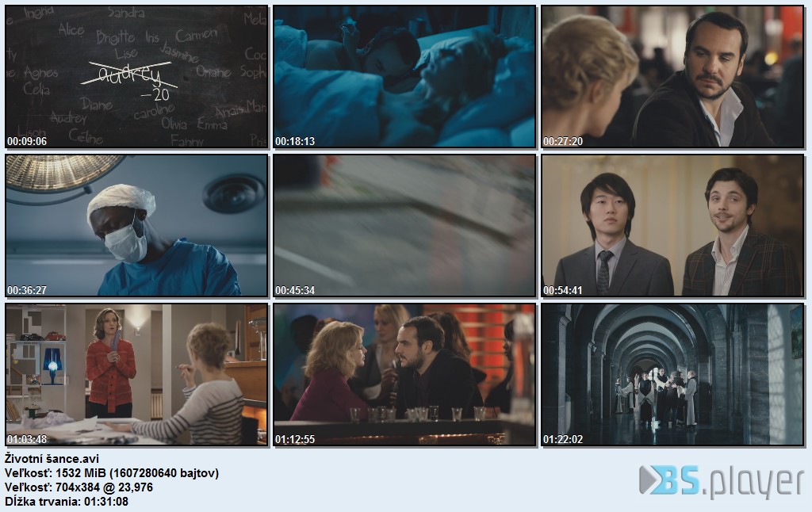Viewport: 812px width, 512px height.
Task: Select the blue bedroom thumbnail at 00:18:13
Action: pos(404,77)
